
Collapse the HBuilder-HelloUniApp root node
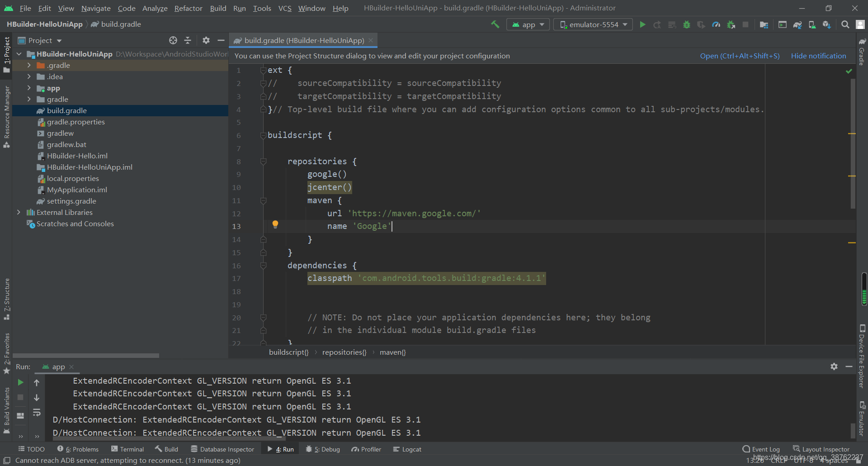(x=19, y=54)
